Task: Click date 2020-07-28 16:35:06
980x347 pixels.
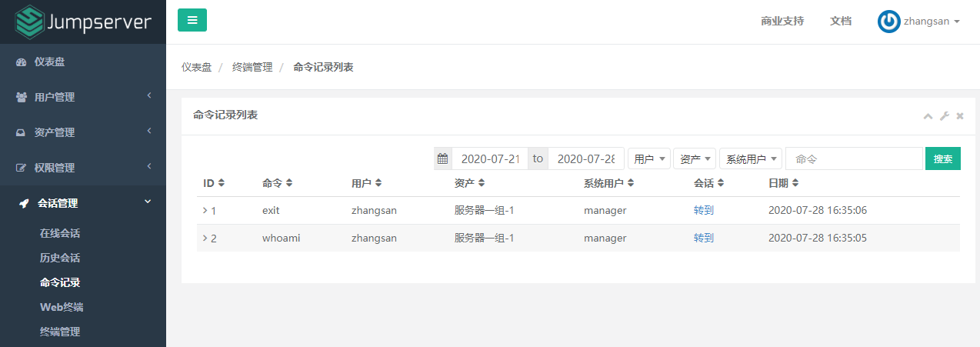Action: point(818,210)
